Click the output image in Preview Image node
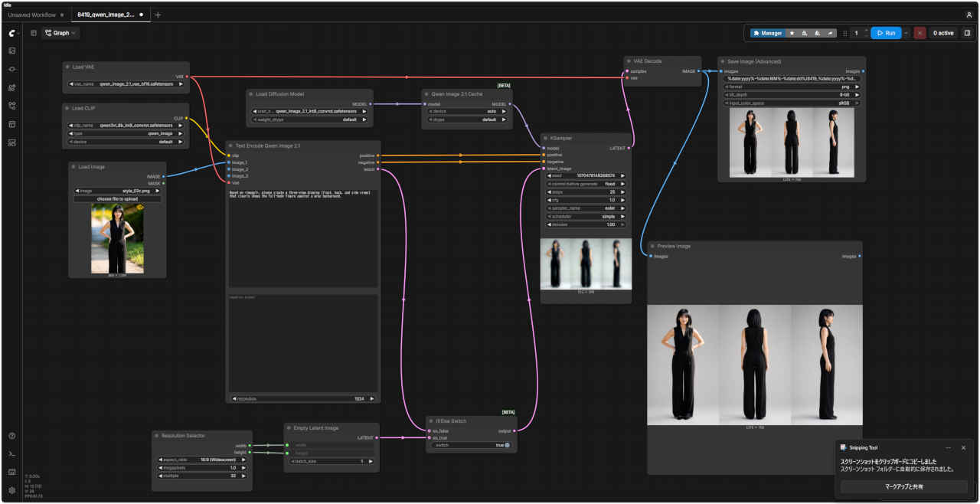 pyautogui.click(x=755, y=365)
